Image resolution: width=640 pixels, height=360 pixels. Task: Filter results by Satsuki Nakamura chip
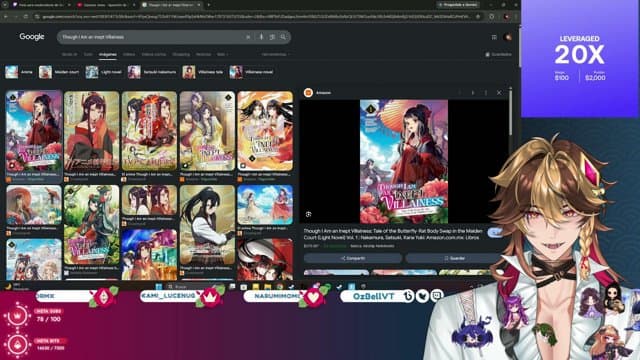pyautogui.click(x=152, y=72)
